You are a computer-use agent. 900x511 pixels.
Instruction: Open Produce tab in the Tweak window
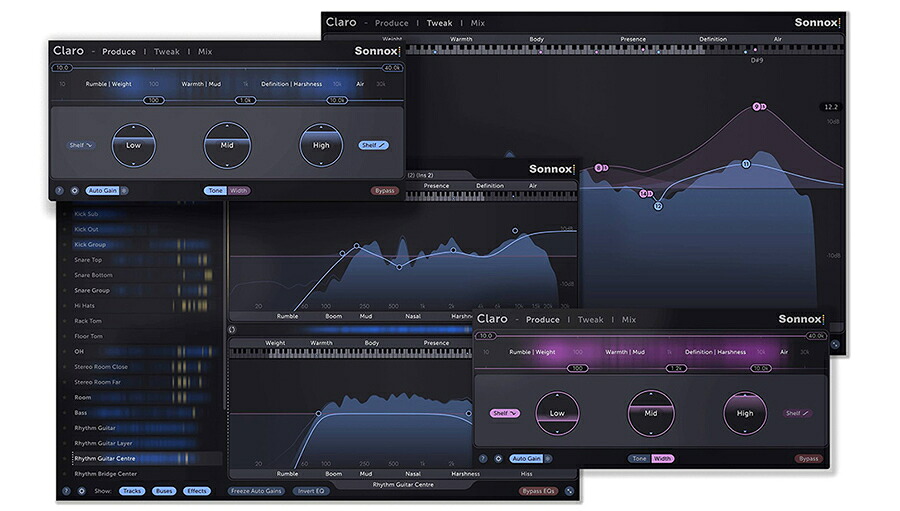(391, 23)
